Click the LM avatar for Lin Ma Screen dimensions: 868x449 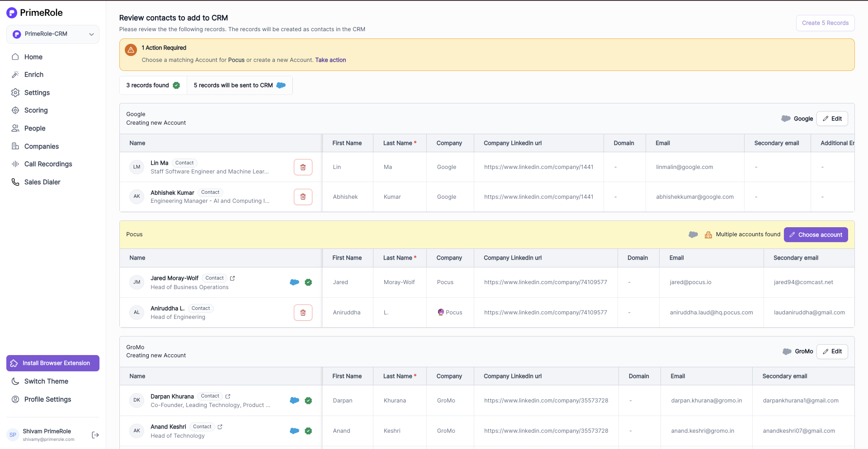[137, 167]
